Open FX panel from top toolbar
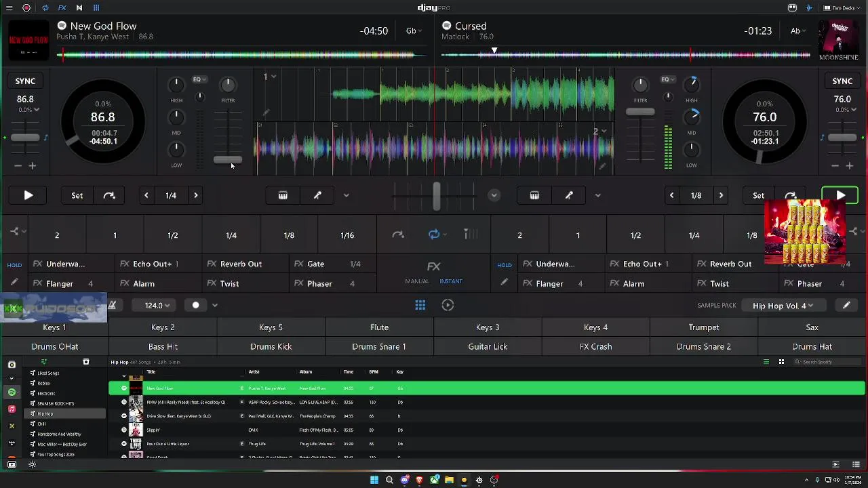868x488 pixels. tap(62, 8)
